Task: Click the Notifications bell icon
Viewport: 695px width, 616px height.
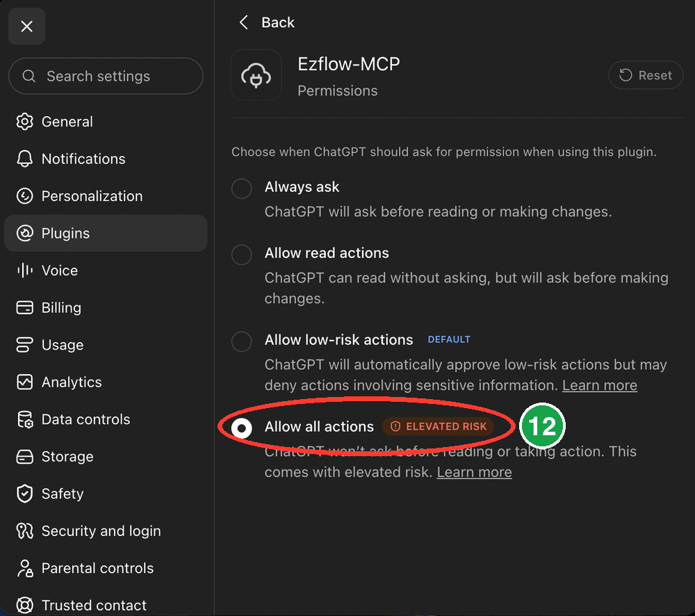Action: point(25,159)
